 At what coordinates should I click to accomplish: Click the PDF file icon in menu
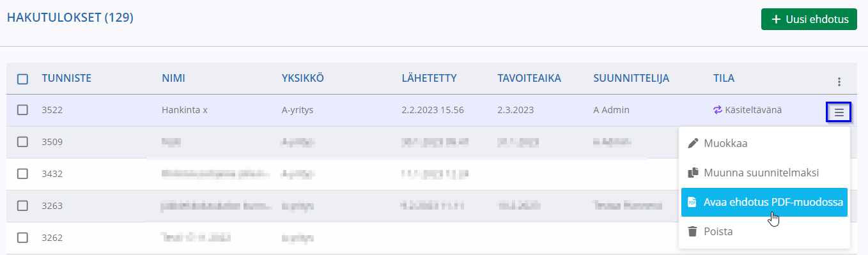tap(692, 202)
